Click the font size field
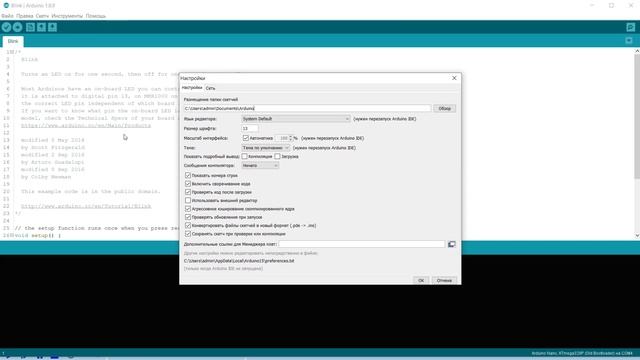This screenshot has height=360, width=640. pos(250,129)
